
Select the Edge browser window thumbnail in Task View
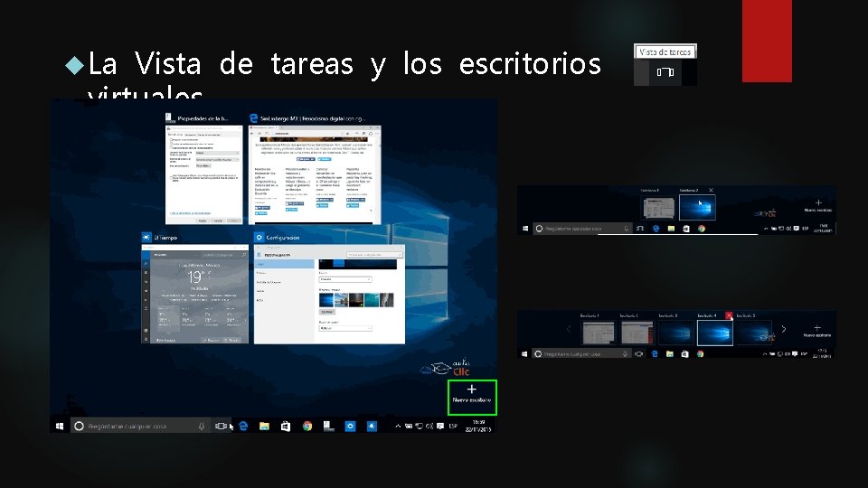(x=315, y=174)
